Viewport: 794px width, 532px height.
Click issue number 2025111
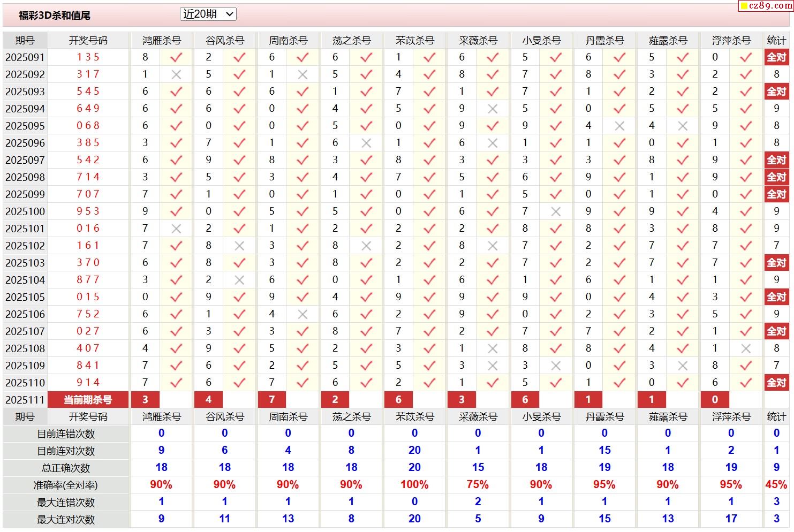coord(25,400)
